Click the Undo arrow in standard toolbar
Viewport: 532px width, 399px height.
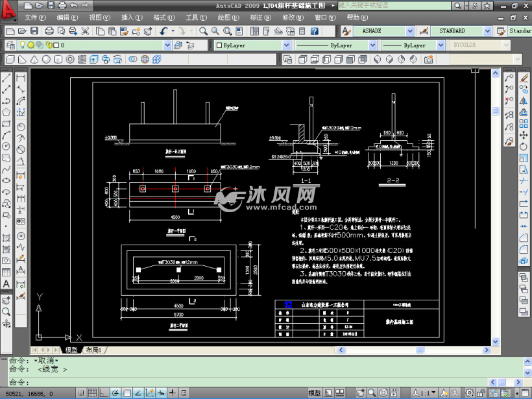(163, 31)
